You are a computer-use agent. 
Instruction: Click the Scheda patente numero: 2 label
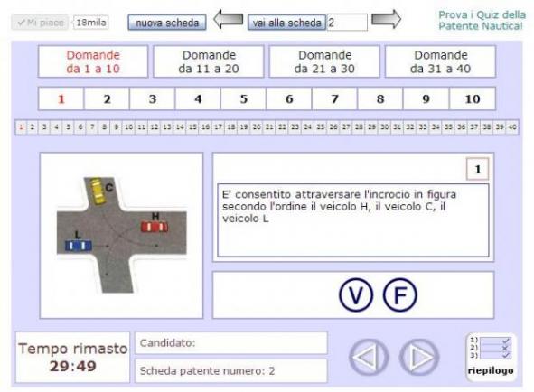pos(207,371)
